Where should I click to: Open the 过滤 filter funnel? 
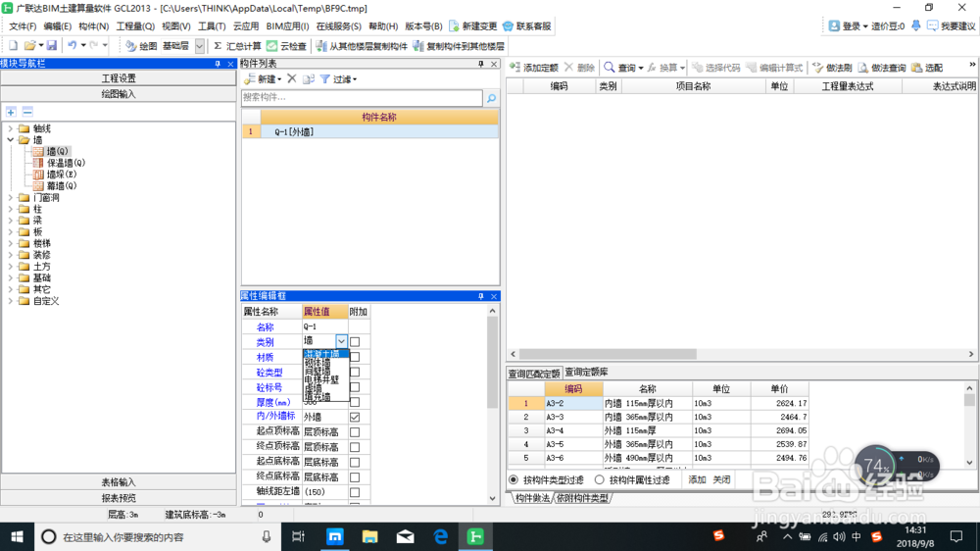tap(325, 79)
